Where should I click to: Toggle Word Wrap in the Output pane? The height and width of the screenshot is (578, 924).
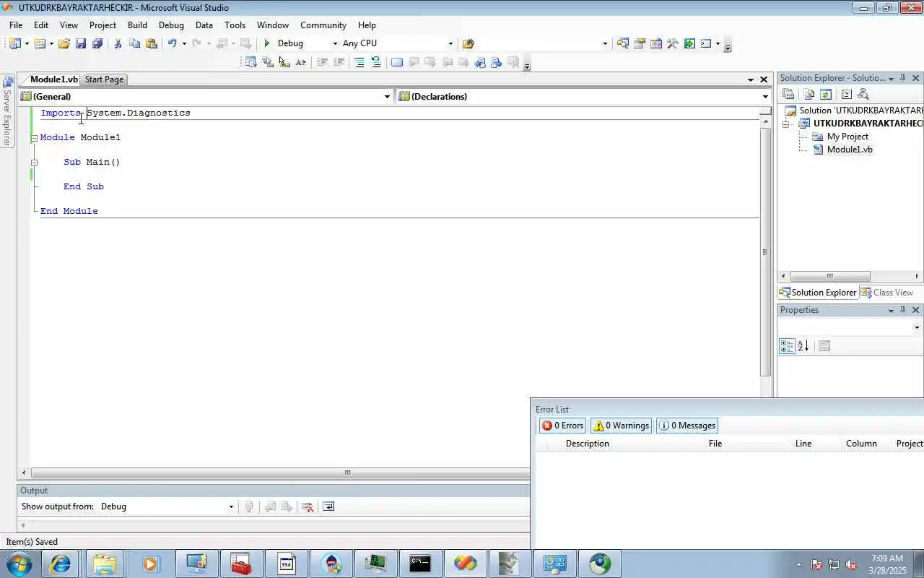pyautogui.click(x=328, y=506)
